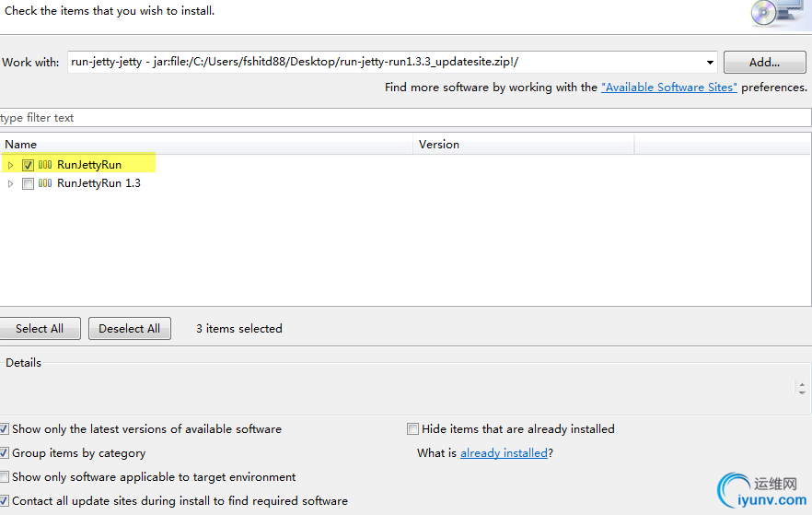812x515 pixels.
Task: Toggle Group items by category checkbox
Action: tap(4, 453)
